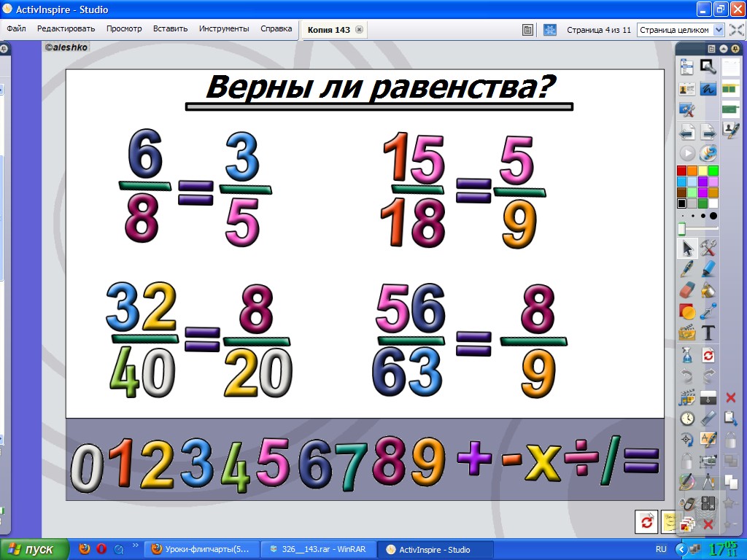The image size is (747, 560).
Task: Click the Reset Page icon in toolbox
Action: (708, 355)
